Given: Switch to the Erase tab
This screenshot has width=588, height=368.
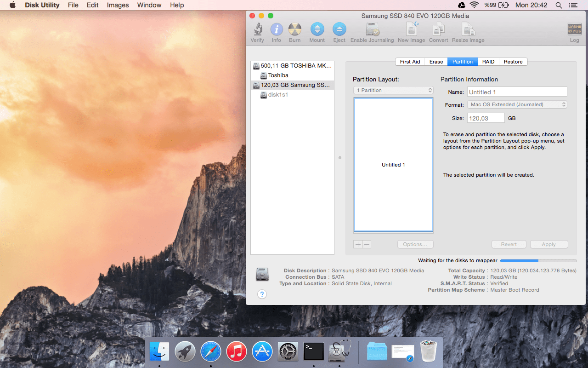Looking at the screenshot, I should pyautogui.click(x=435, y=61).
